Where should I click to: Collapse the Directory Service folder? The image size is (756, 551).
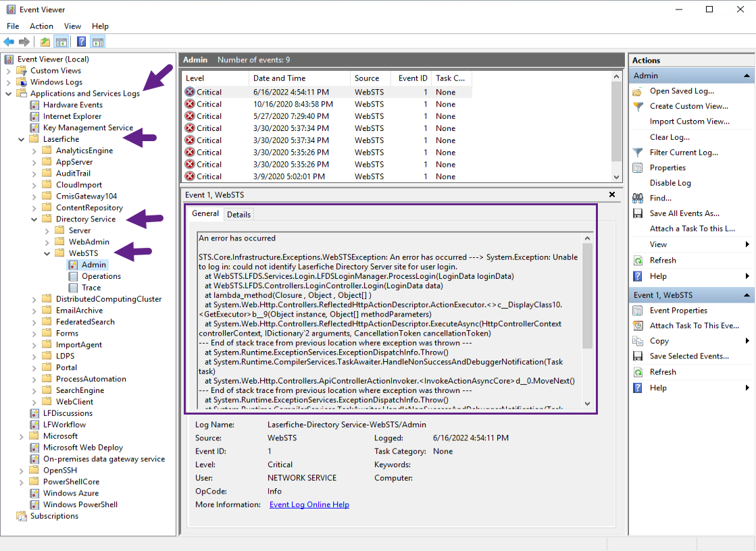tap(34, 219)
